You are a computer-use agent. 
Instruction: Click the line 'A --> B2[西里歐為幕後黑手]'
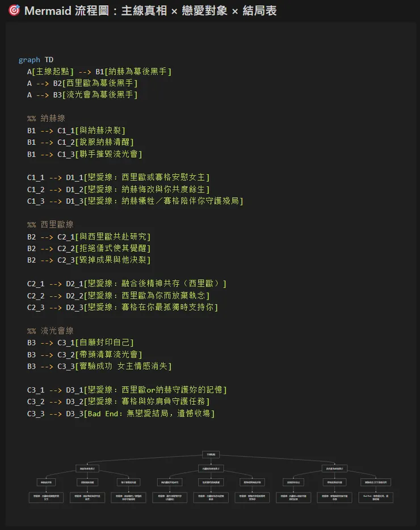82,83
